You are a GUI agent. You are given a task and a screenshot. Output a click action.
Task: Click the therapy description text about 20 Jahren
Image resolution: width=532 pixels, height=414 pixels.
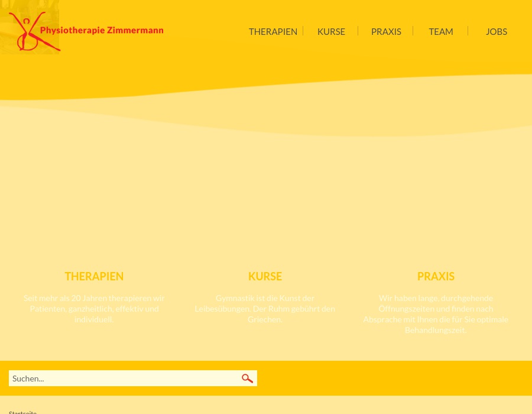coord(94,308)
